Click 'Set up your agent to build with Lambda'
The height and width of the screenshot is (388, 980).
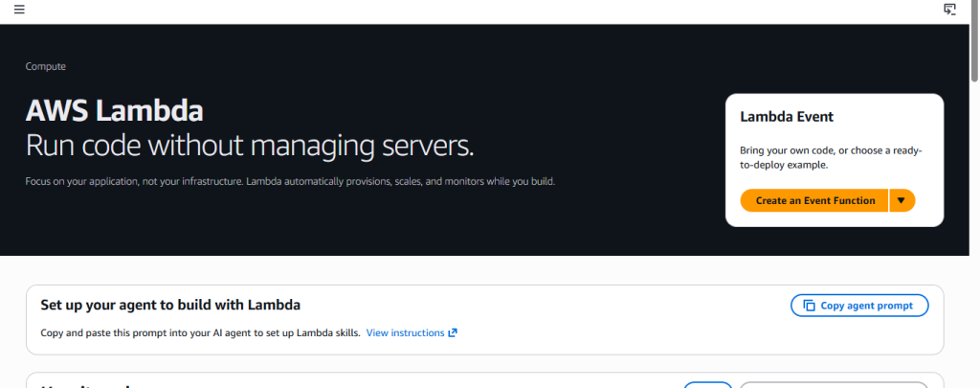(x=170, y=306)
